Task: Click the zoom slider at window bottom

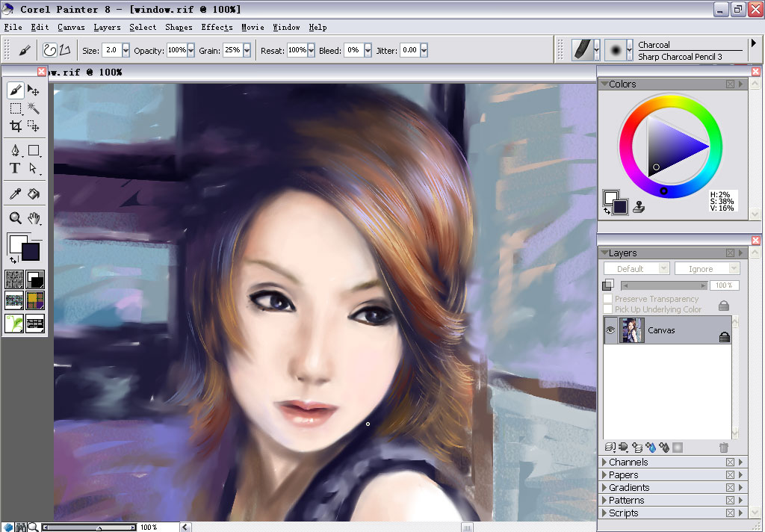Action: pyautogui.click(x=89, y=527)
